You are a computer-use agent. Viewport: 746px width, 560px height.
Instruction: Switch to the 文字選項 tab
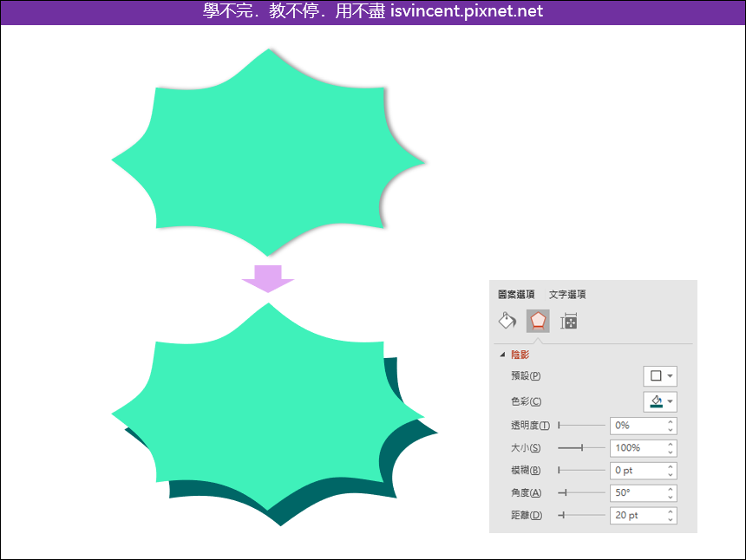coord(567,294)
